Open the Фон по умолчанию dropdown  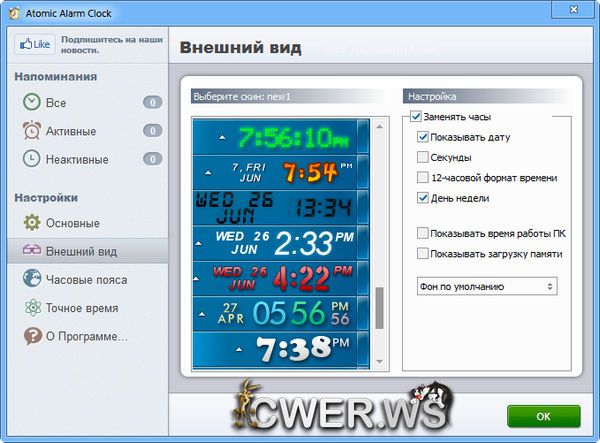(x=487, y=287)
